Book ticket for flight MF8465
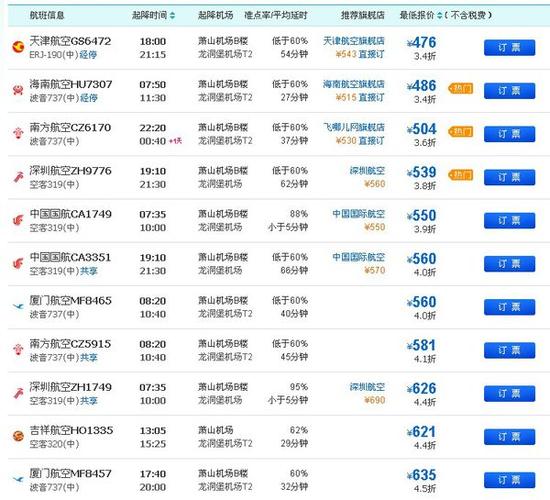550x500 pixels. (x=509, y=307)
